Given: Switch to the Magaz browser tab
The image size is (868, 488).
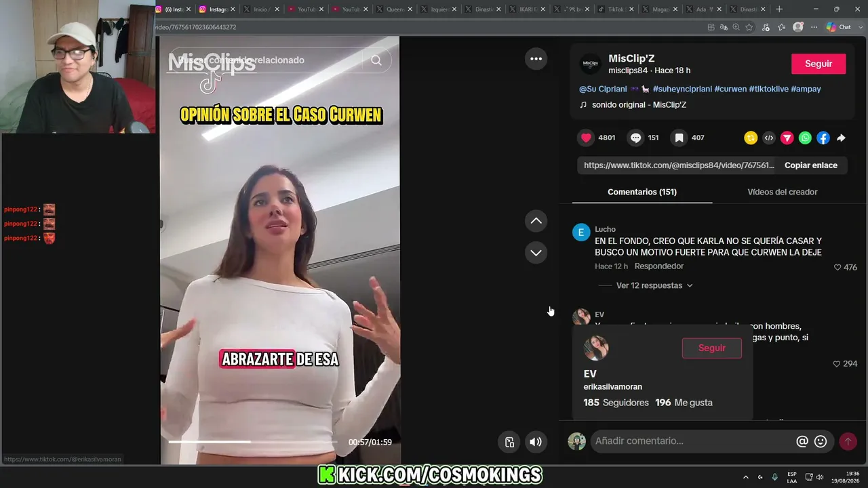Looking at the screenshot, I should click(658, 9).
